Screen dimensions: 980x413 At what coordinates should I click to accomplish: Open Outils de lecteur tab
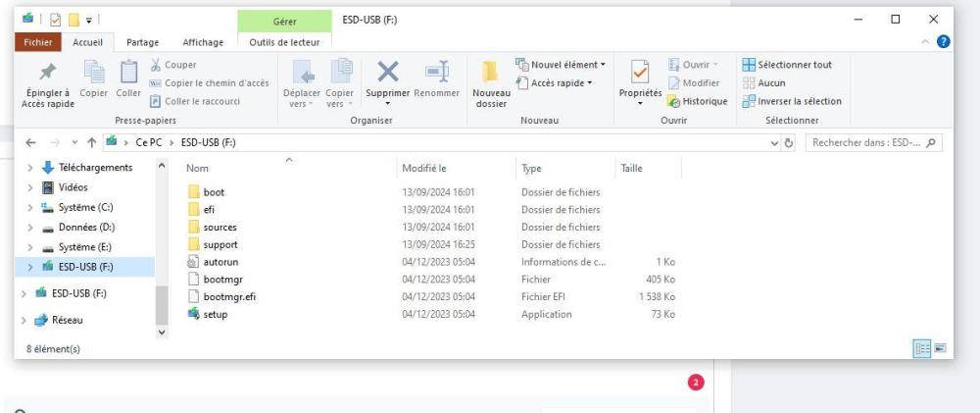[x=284, y=42]
